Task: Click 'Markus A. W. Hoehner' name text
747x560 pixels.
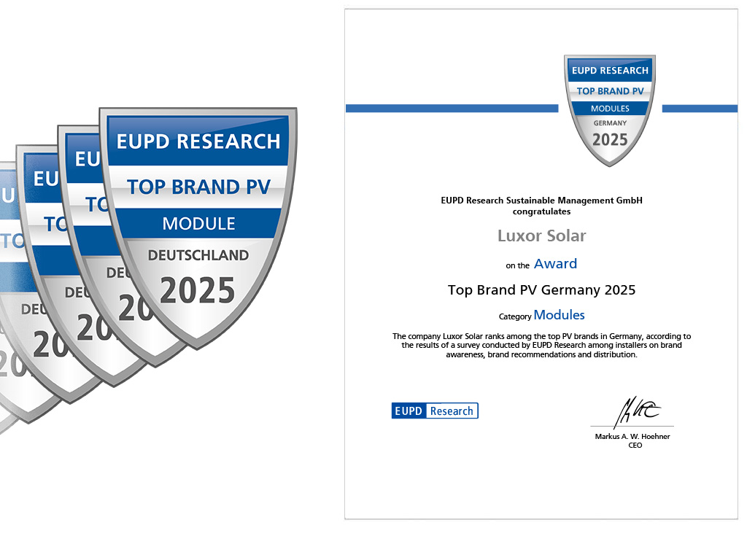Action: pyautogui.click(x=632, y=436)
